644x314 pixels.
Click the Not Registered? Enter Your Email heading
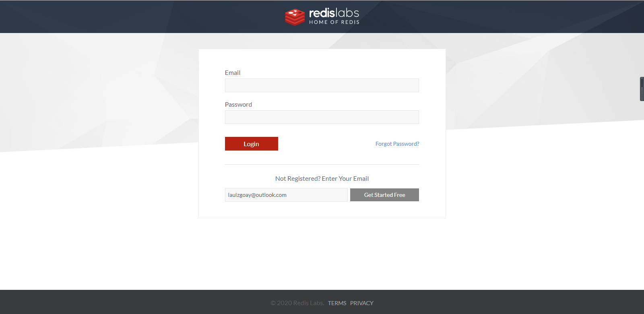tap(322, 179)
